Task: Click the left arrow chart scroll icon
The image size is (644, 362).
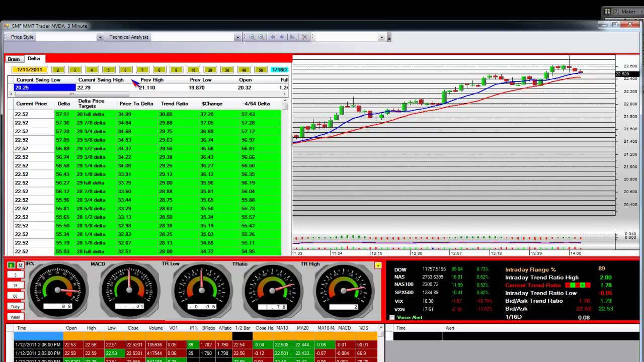Action: pyautogui.click(x=273, y=37)
